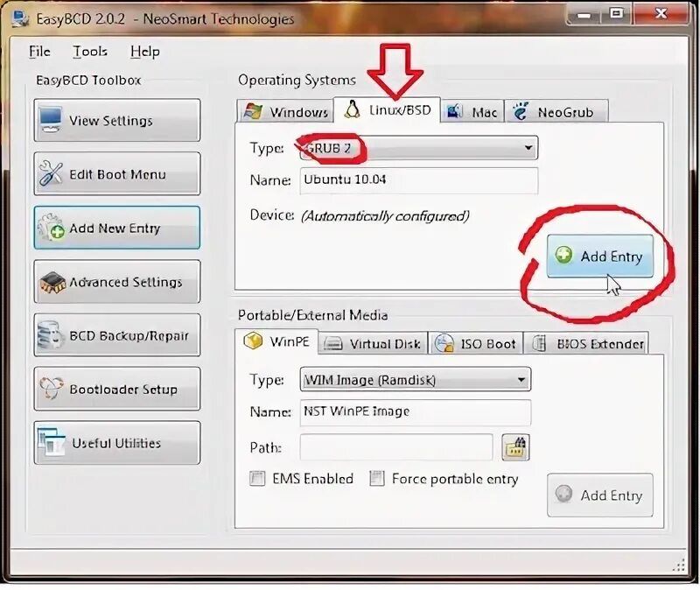Open BCD Backup/Repair
Image resolution: width=700 pixels, height=590 pixels.
[x=117, y=335]
